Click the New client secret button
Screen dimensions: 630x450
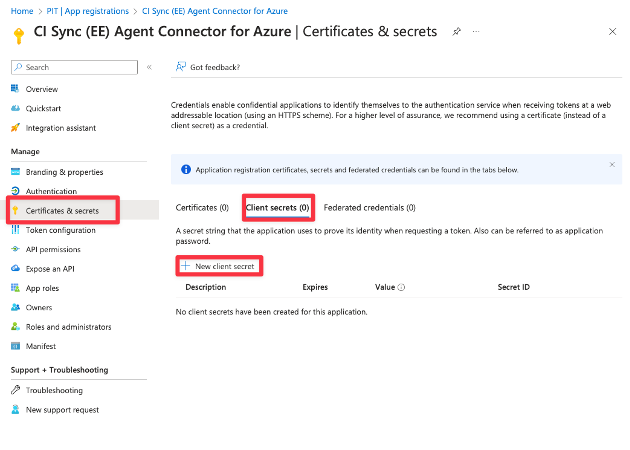(x=219, y=266)
